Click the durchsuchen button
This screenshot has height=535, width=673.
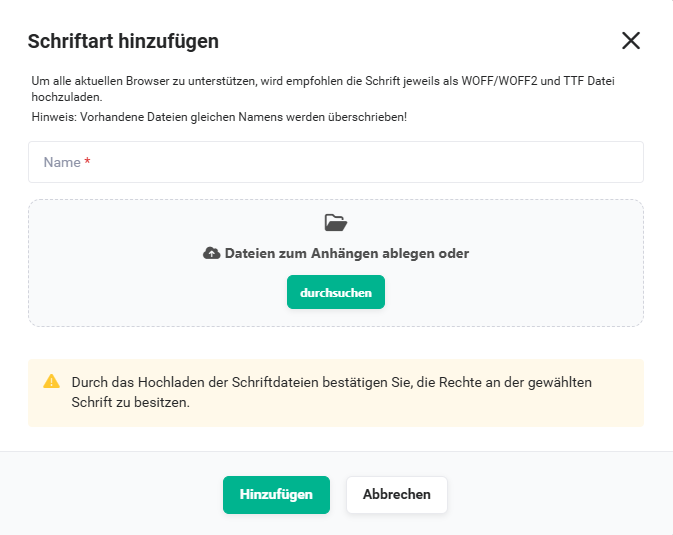pyautogui.click(x=336, y=292)
